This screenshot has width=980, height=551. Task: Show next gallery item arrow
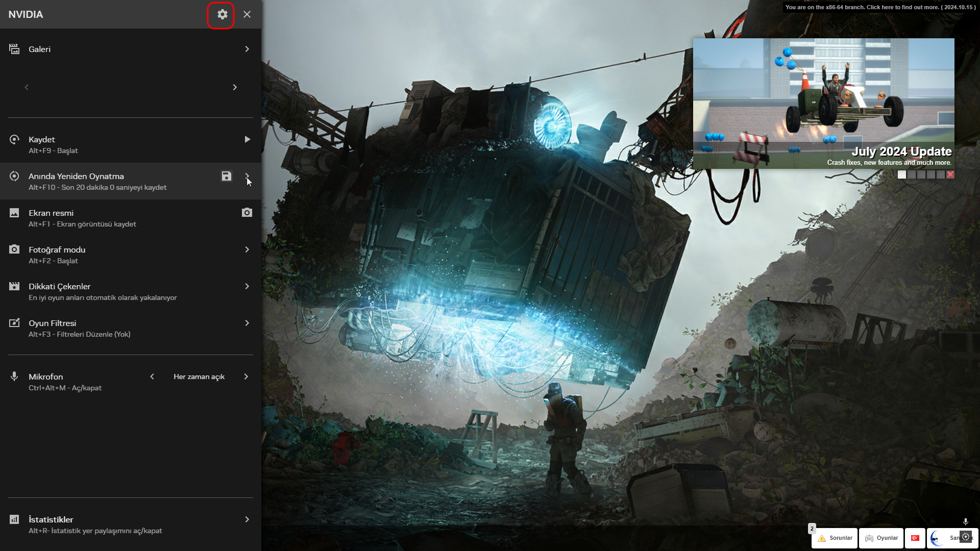coord(235,87)
